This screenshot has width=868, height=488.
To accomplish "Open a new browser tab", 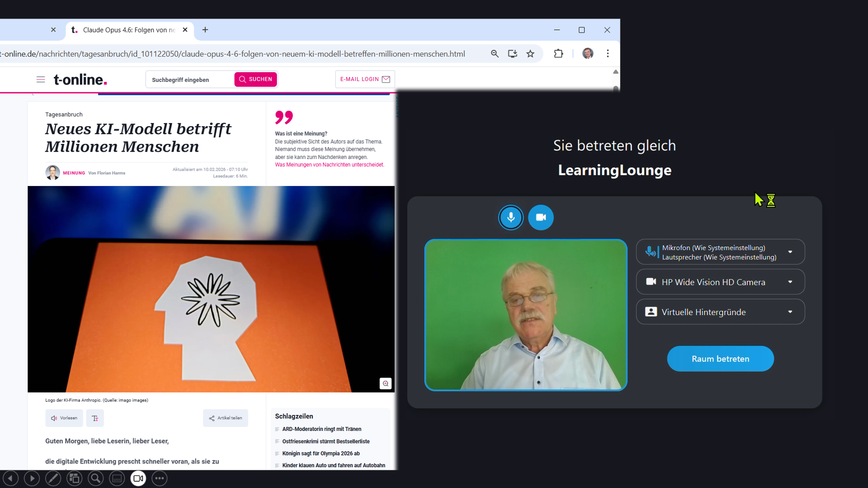I will pos(205,30).
